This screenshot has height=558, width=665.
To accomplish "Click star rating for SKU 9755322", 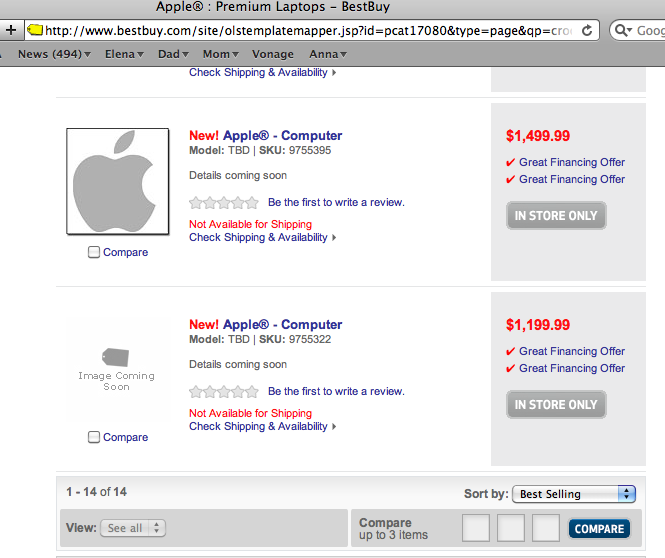I will point(224,392).
